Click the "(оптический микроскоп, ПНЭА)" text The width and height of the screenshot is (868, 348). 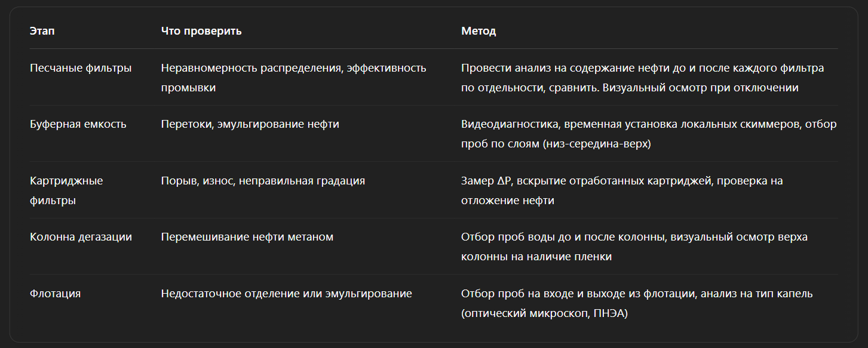[544, 313]
